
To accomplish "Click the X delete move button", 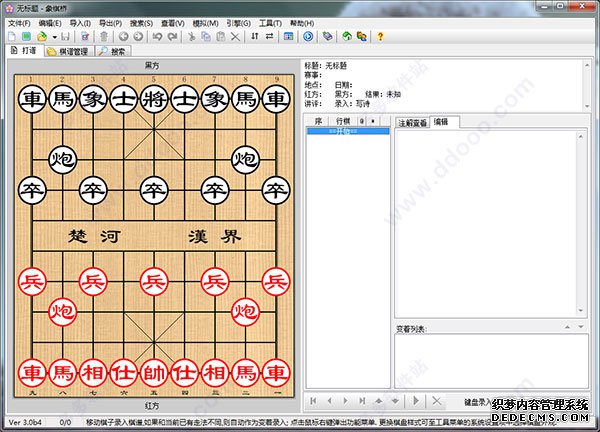I will coord(437,401).
